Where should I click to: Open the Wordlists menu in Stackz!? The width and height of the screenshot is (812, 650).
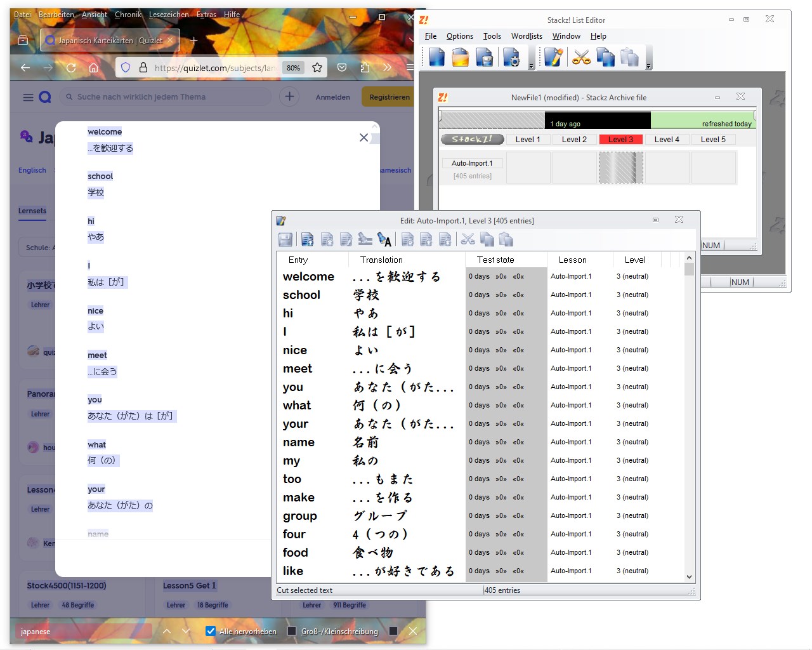(x=527, y=36)
